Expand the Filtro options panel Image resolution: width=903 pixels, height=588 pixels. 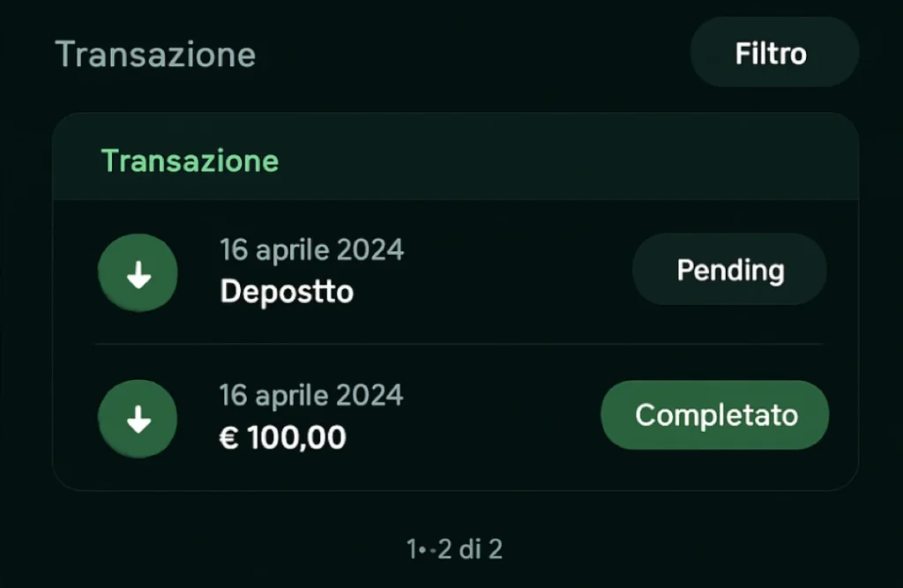tap(773, 53)
